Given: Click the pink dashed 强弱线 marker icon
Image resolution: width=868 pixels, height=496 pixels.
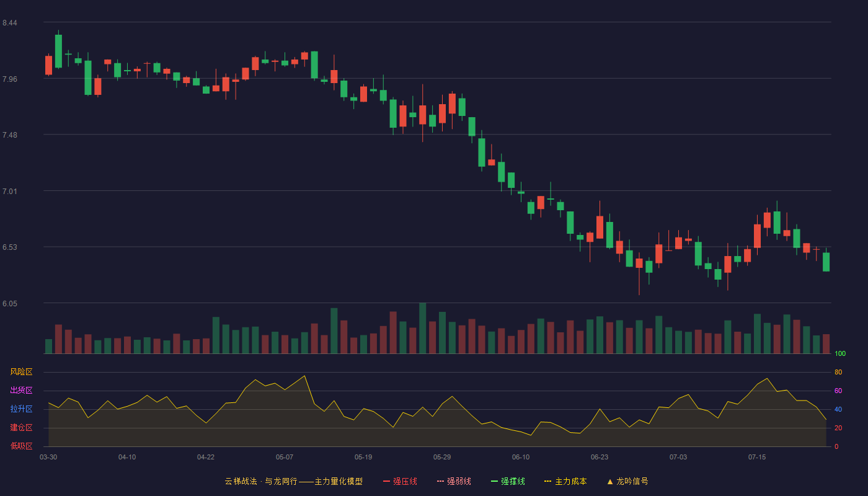Looking at the screenshot, I should pyautogui.click(x=440, y=481).
